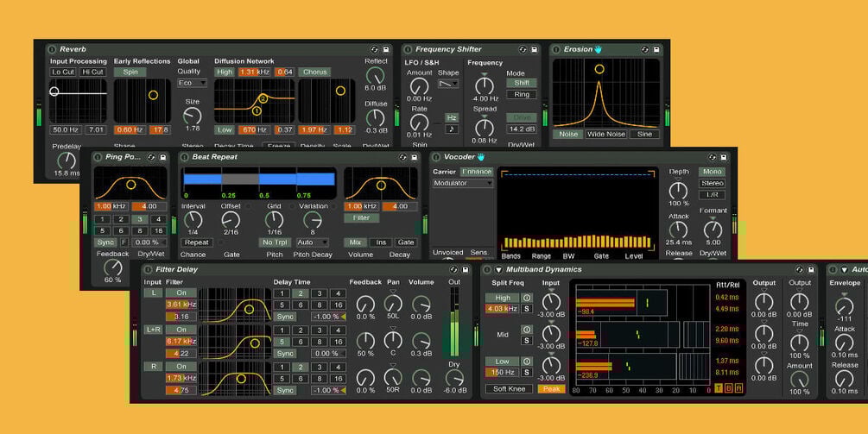Toggle the Beat Repeat device activator
The image size is (868, 434).
184,157
